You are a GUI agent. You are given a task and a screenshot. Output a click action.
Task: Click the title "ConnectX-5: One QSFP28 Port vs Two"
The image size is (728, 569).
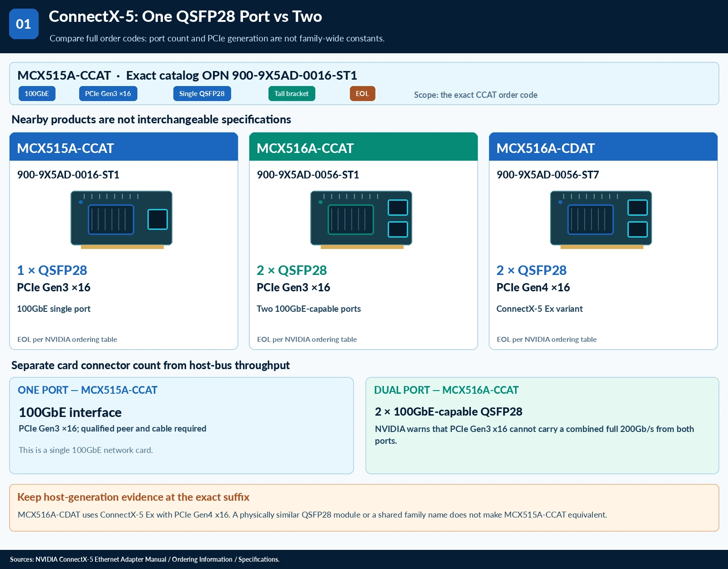(185, 16)
